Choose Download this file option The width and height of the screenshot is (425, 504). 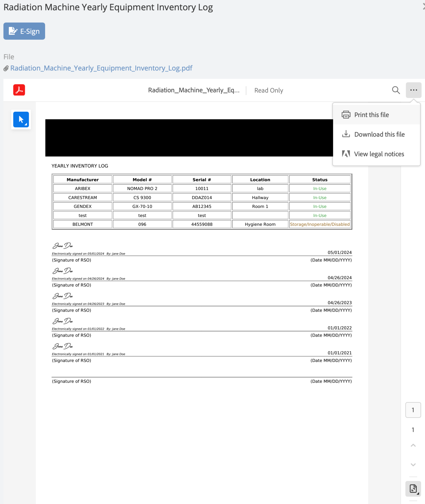point(379,135)
